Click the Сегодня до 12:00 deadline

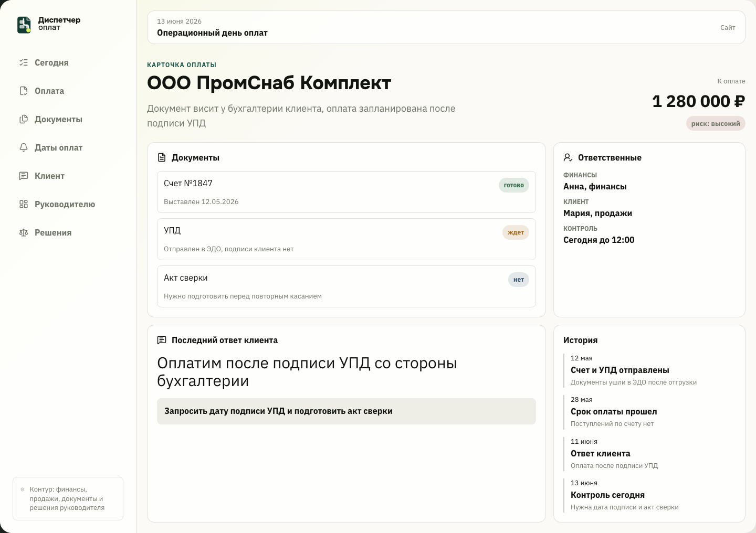tap(599, 240)
